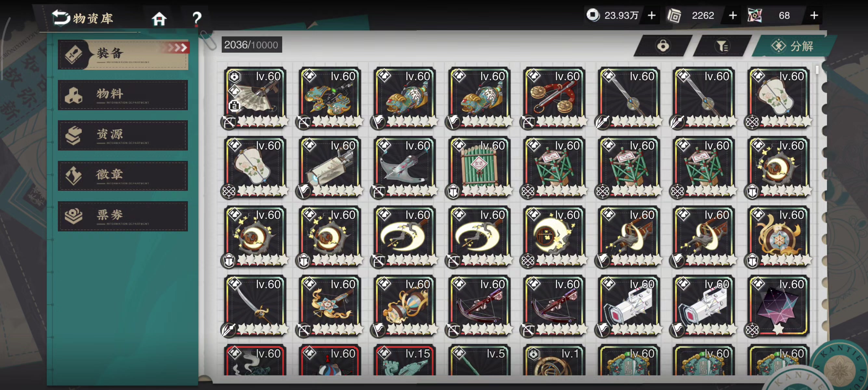Image resolution: width=868 pixels, height=390 pixels.
Task: Click the coin currency icon
Action: tap(593, 15)
